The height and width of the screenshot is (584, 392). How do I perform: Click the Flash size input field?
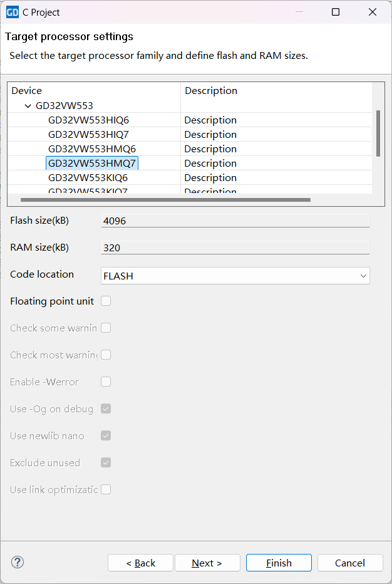click(235, 221)
